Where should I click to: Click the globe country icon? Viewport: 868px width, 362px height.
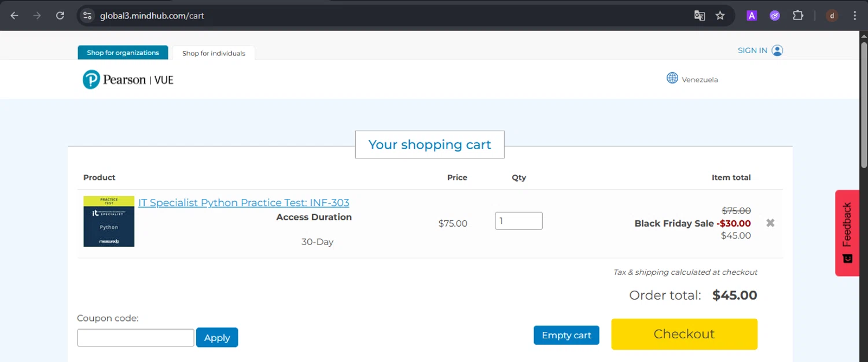click(x=672, y=78)
